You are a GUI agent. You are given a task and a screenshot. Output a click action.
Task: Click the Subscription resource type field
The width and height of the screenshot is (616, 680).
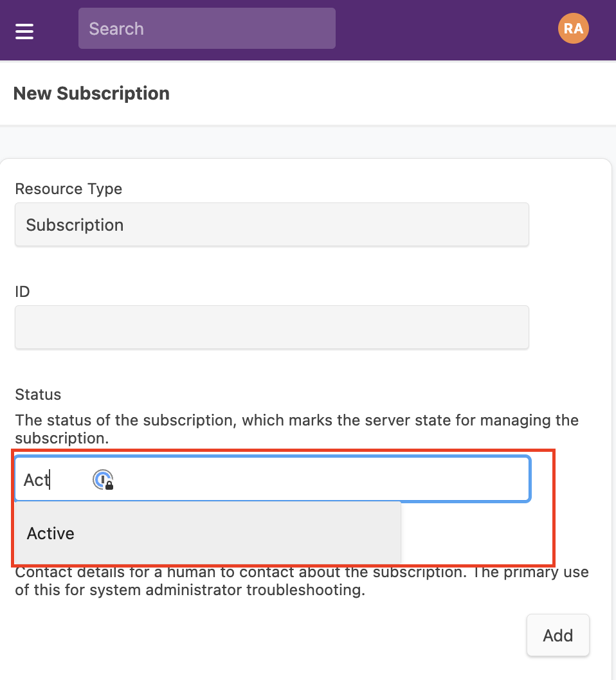click(270, 224)
